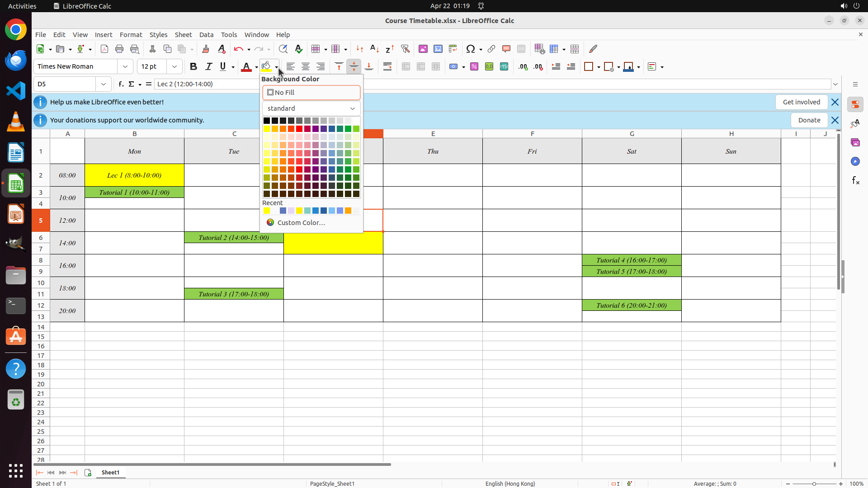Click the Get involved button

[x=801, y=102]
